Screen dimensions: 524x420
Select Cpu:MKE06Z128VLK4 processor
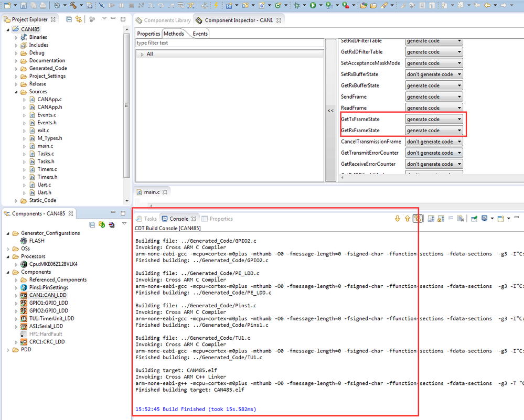click(x=53, y=264)
